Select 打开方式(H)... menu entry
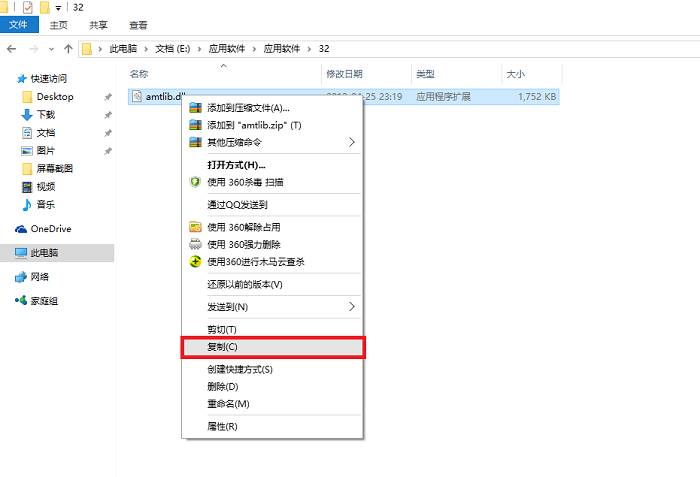This screenshot has height=477, width=700. (273, 165)
